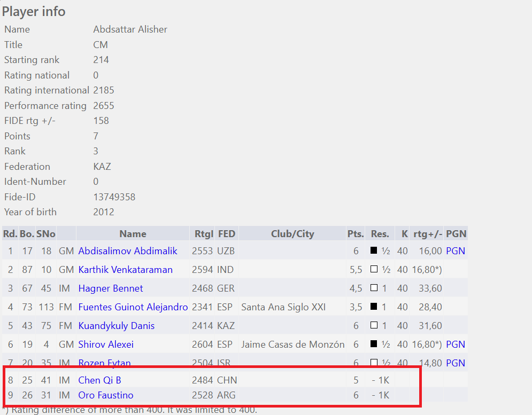Click the Name column header
Screen dimensions: 532x415
click(133, 233)
